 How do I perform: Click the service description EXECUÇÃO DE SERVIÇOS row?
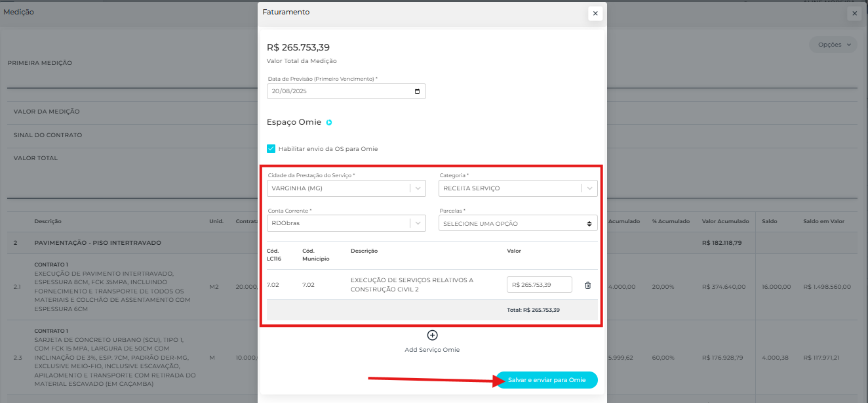412,284
